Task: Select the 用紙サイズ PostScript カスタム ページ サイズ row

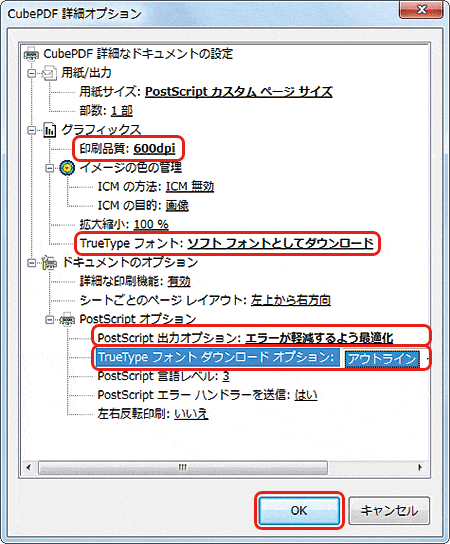Action: tap(206, 92)
